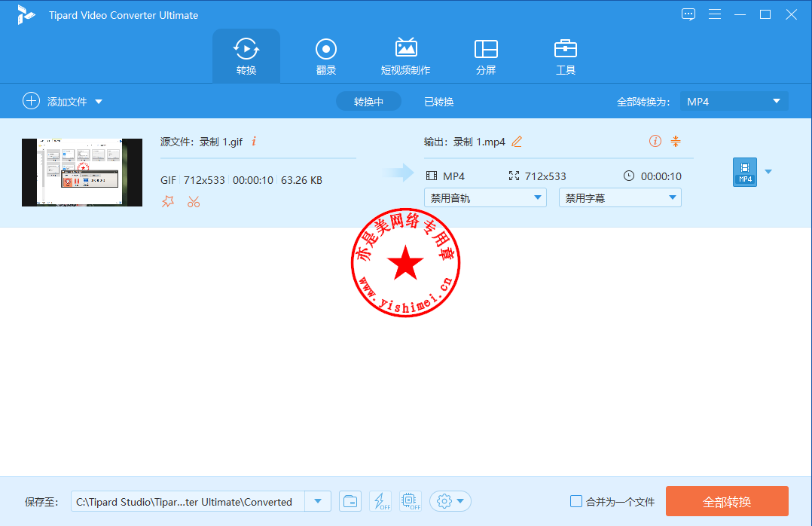Click the output name 录制 1.mp4
The height and width of the screenshot is (526, 812).
pos(479,142)
